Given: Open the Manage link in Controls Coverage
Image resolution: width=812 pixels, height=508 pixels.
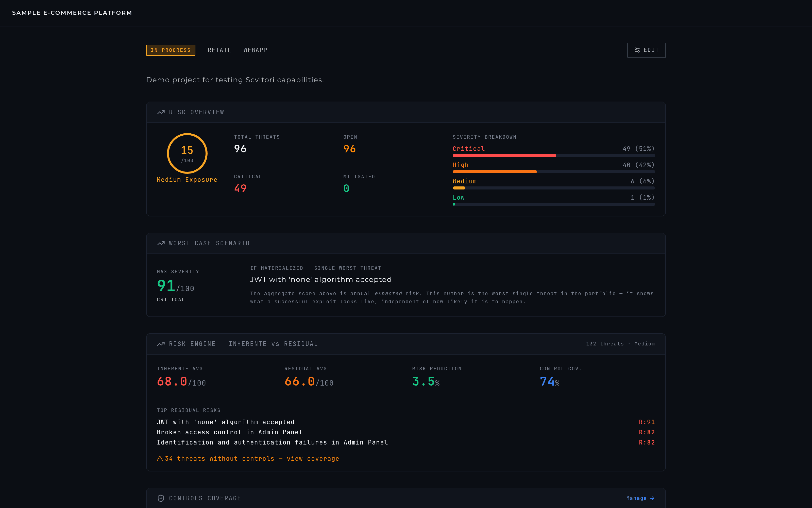Looking at the screenshot, I should tap(640, 498).
